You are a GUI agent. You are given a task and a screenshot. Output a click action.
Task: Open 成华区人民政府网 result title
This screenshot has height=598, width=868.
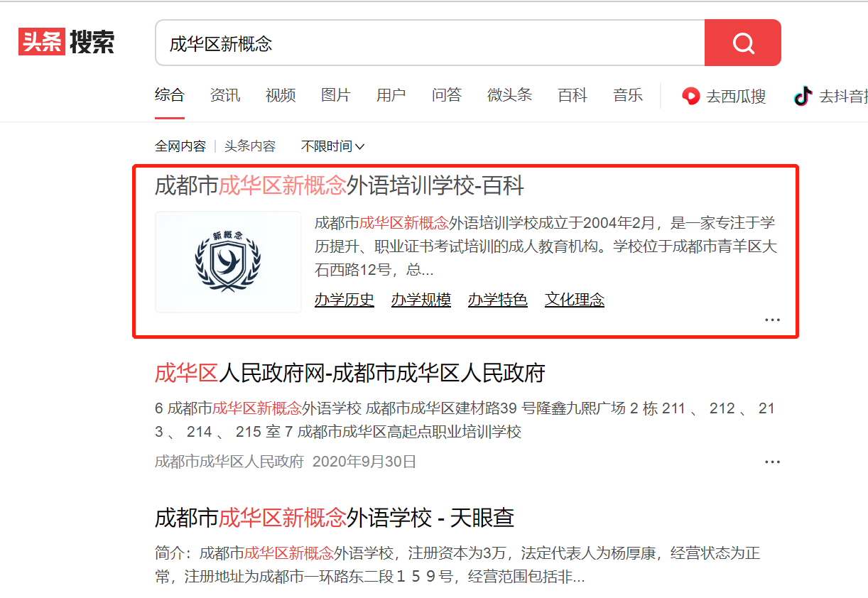coord(350,373)
